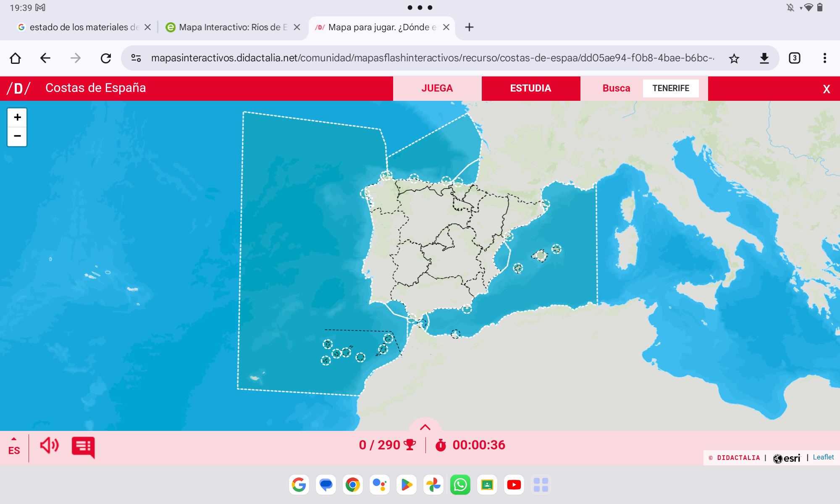The image size is (840, 504).
Task: Expand the bottom panel up chevron
Action: point(425,427)
